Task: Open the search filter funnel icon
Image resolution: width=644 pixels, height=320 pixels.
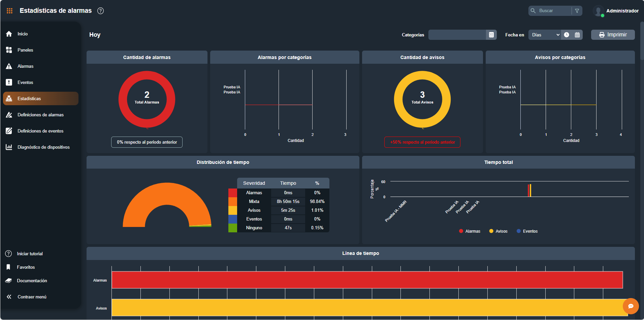Action: pyautogui.click(x=577, y=11)
